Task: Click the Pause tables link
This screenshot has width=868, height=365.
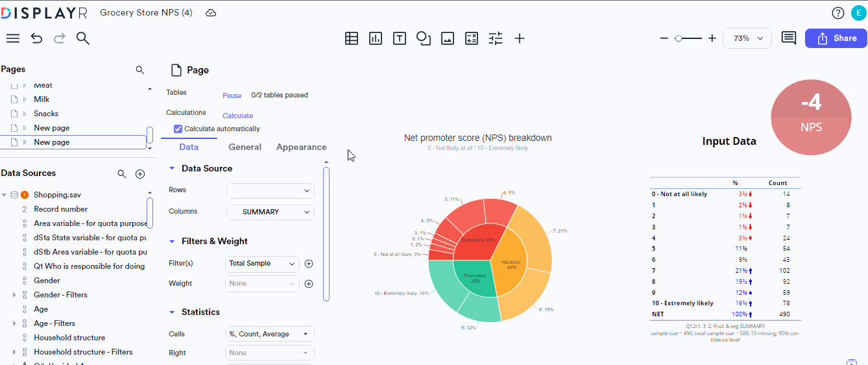Action: click(x=232, y=95)
